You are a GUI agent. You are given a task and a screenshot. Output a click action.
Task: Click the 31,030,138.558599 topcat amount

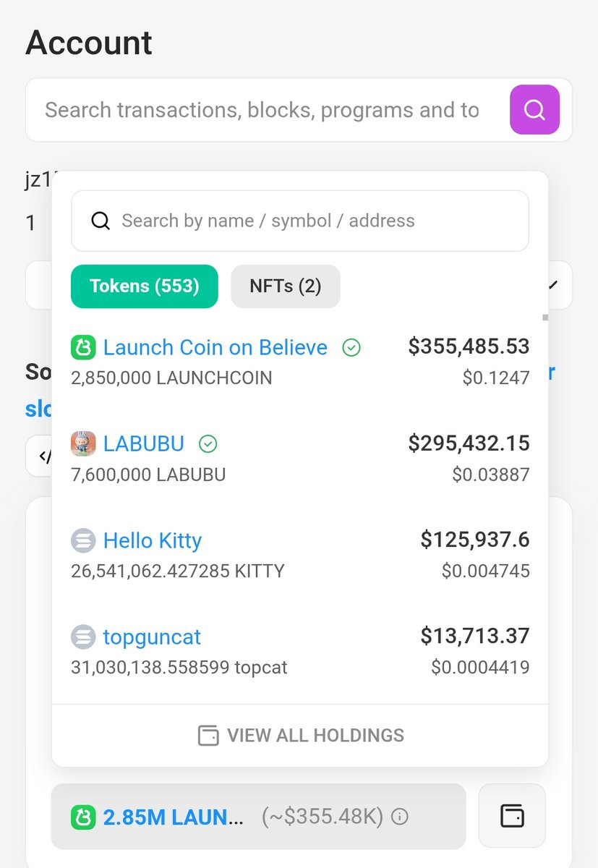pyautogui.click(x=179, y=667)
